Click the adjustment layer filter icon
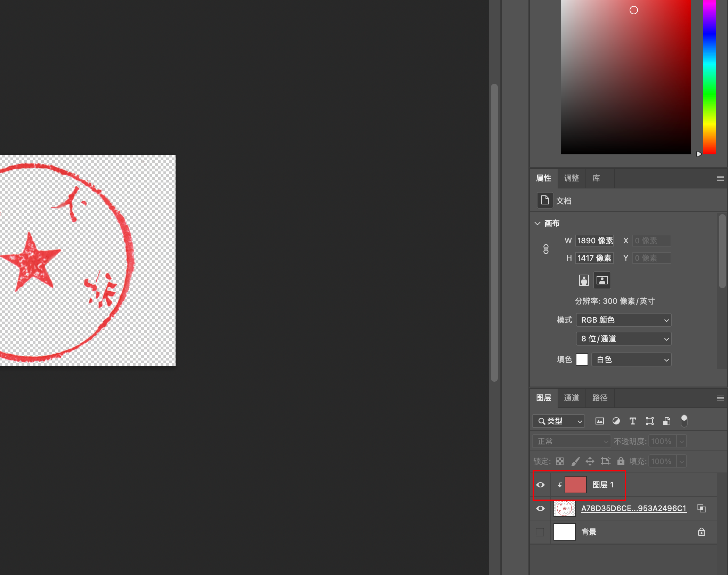The height and width of the screenshot is (575, 728). pyautogui.click(x=616, y=421)
